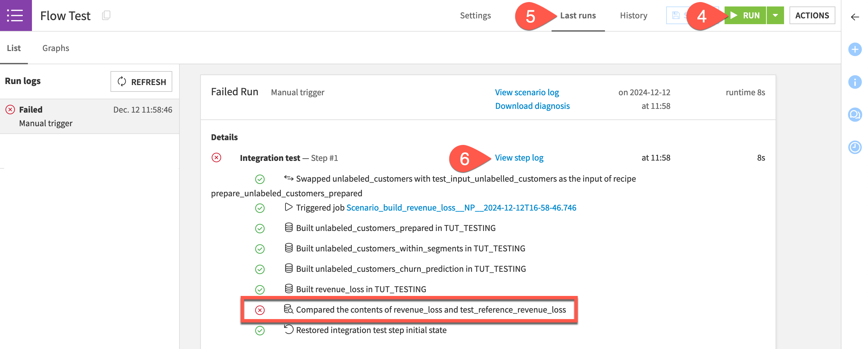This screenshot has height=349, width=868.
Task: Click the copy icon beside Flow Test
Action: coord(106,16)
